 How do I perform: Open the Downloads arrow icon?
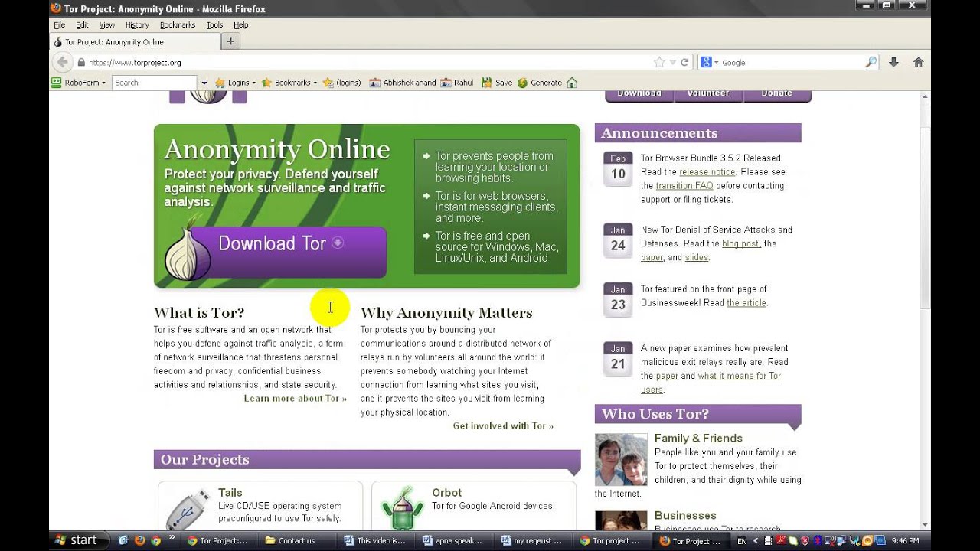point(893,62)
